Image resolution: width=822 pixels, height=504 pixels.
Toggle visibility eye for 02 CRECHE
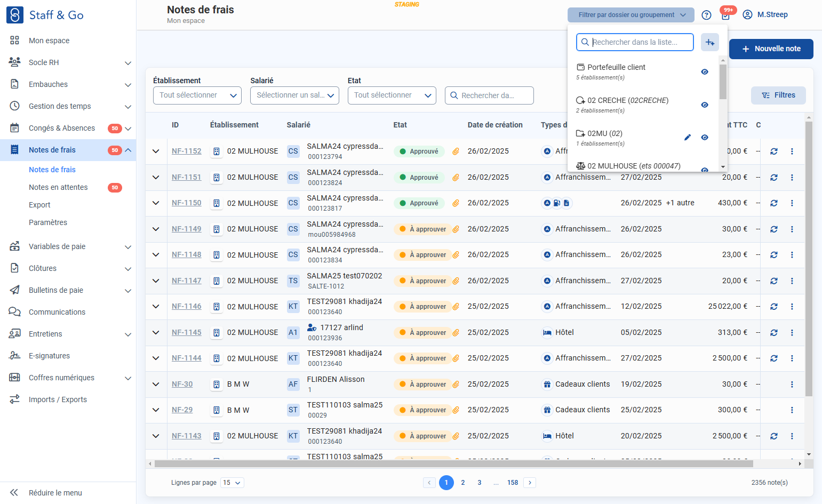(705, 105)
